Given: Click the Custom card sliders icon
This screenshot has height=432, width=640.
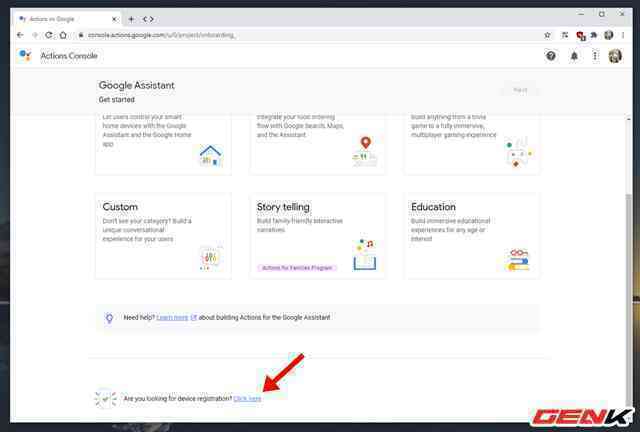Looking at the screenshot, I should click(210, 258).
